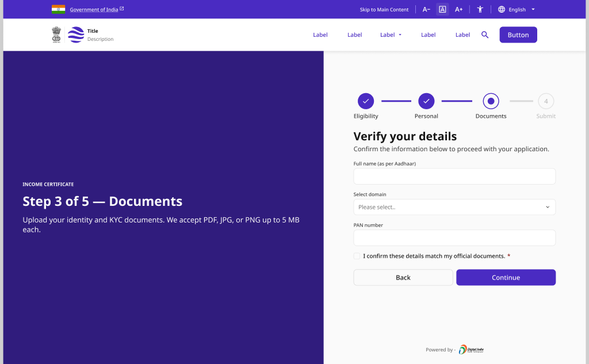The height and width of the screenshot is (364, 589).
Task: Click the Continue button
Action: coord(506,278)
